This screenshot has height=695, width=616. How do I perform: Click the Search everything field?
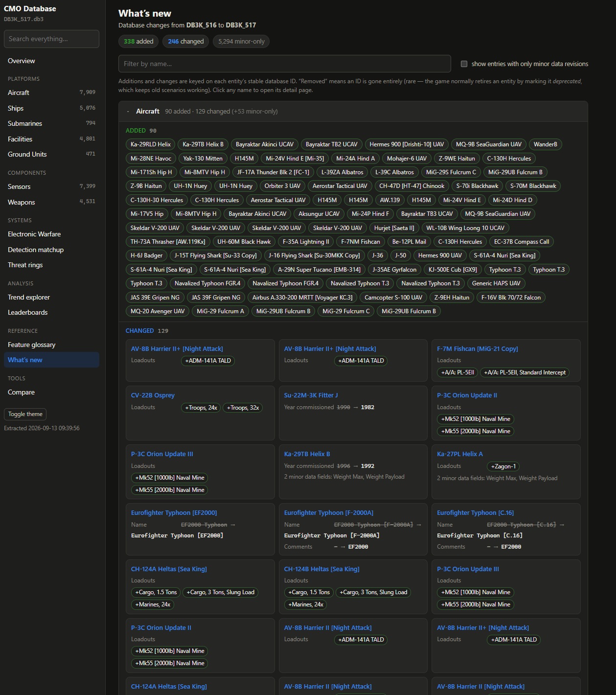point(51,39)
